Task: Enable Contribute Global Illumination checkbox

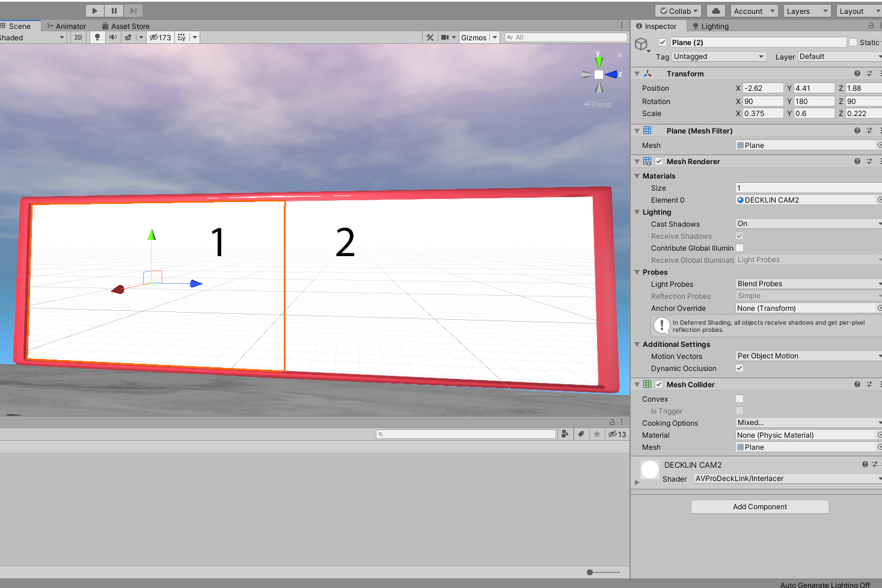Action: pyautogui.click(x=740, y=248)
